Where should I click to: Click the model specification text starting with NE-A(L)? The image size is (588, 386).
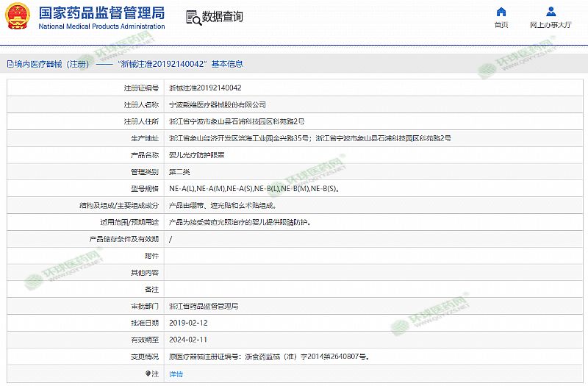(x=254, y=188)
